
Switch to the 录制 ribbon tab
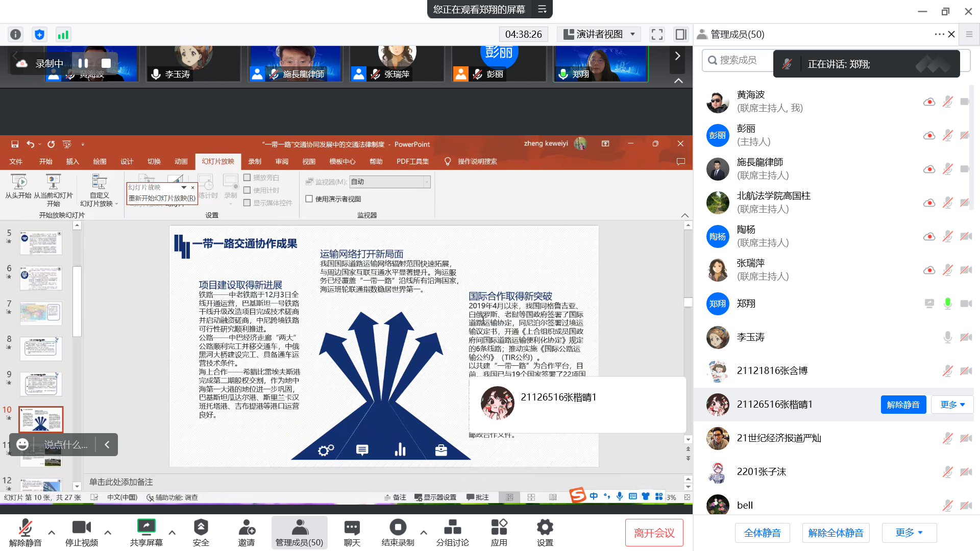point(255,161)
